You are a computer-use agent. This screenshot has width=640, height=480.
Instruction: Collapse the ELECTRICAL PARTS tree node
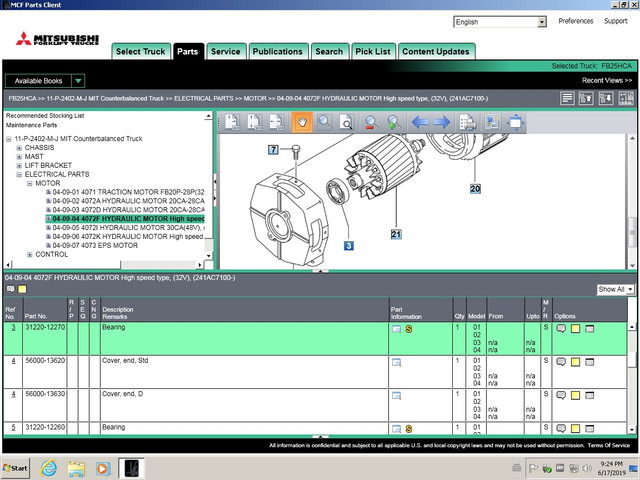click(x=19, y=175)
